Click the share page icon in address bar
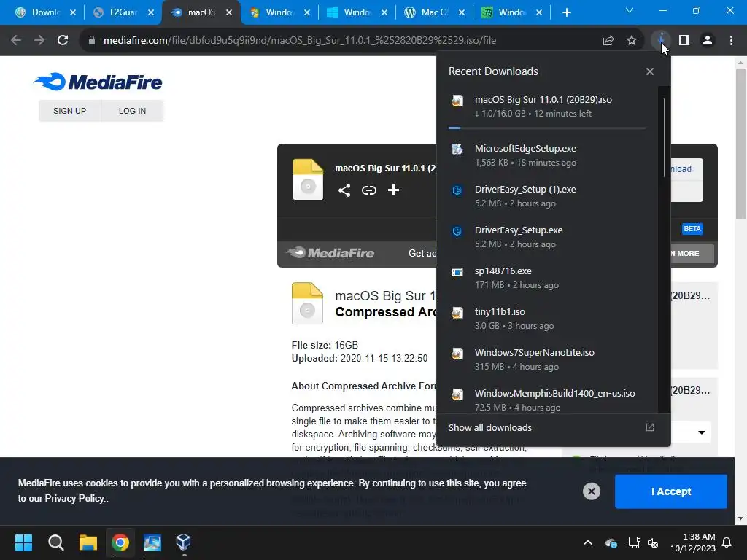The image size is (747, 560). [608, 41]
